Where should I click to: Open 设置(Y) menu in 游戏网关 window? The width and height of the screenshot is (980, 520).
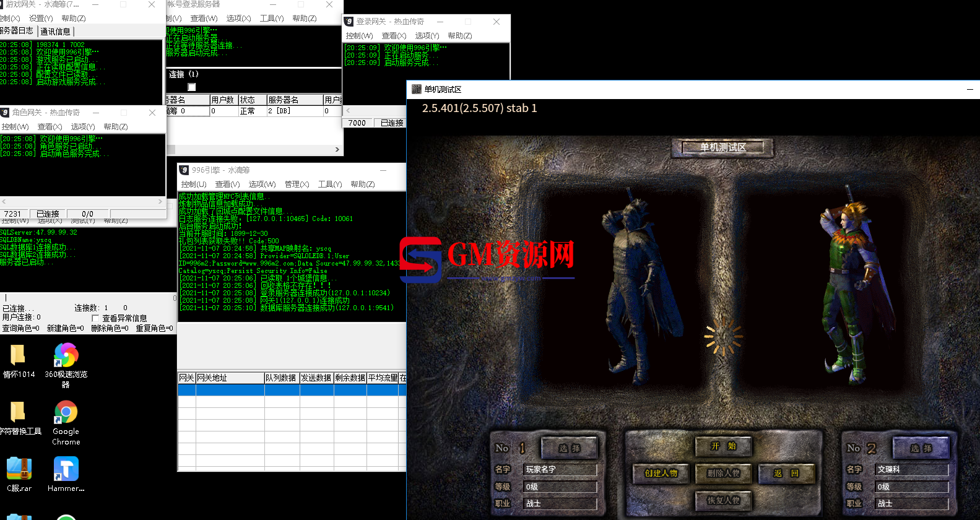click(x=41, y=18)
